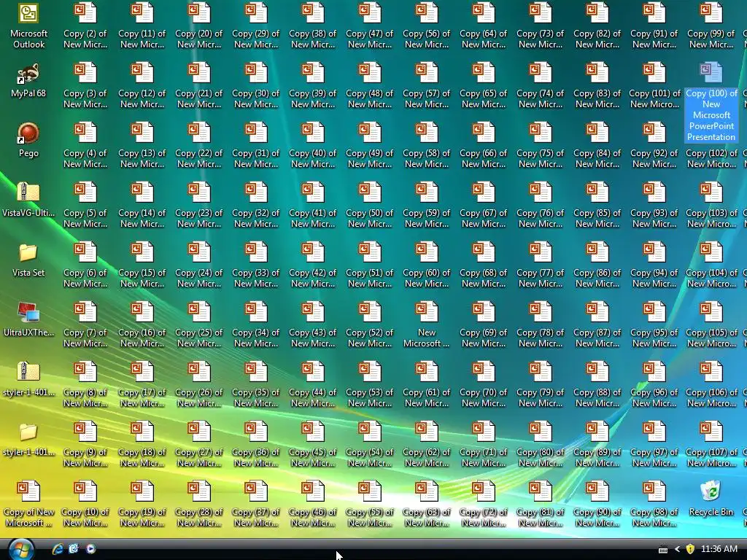Select the Copy (23) presentation file
The image size is (747, 560).
pos(199,206)
